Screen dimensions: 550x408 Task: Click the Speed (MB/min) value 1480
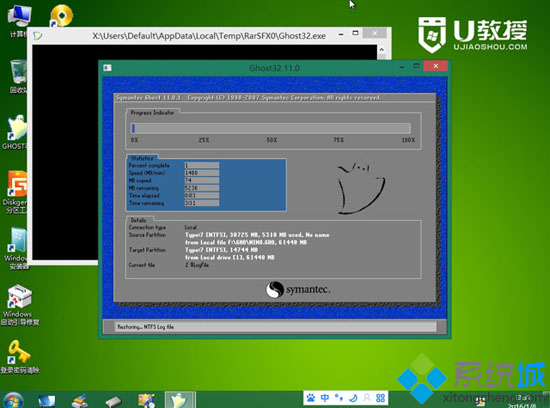coord(202,173)
